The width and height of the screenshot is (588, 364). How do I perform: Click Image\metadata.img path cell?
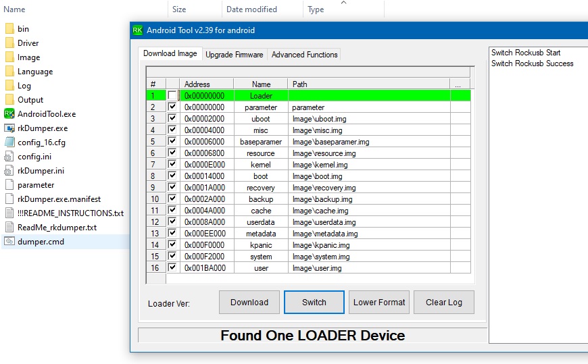tap(369, 234)
